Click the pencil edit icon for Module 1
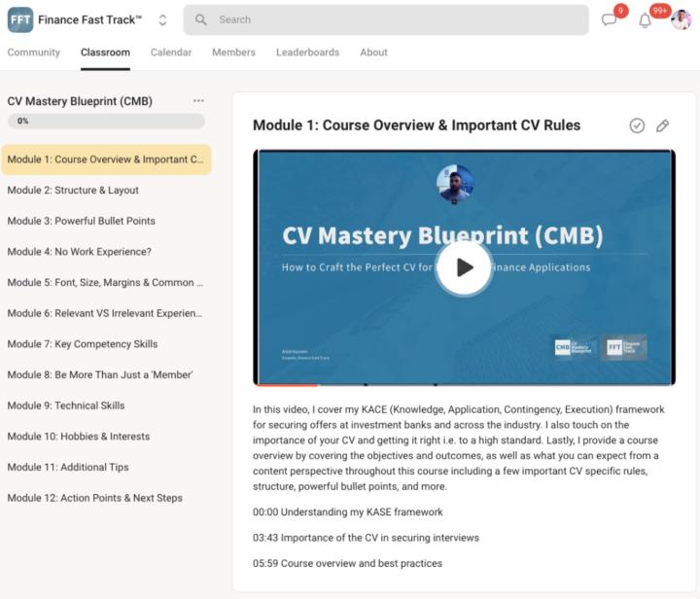The width and height of the screenshot is (700, 599). [662, 125]
